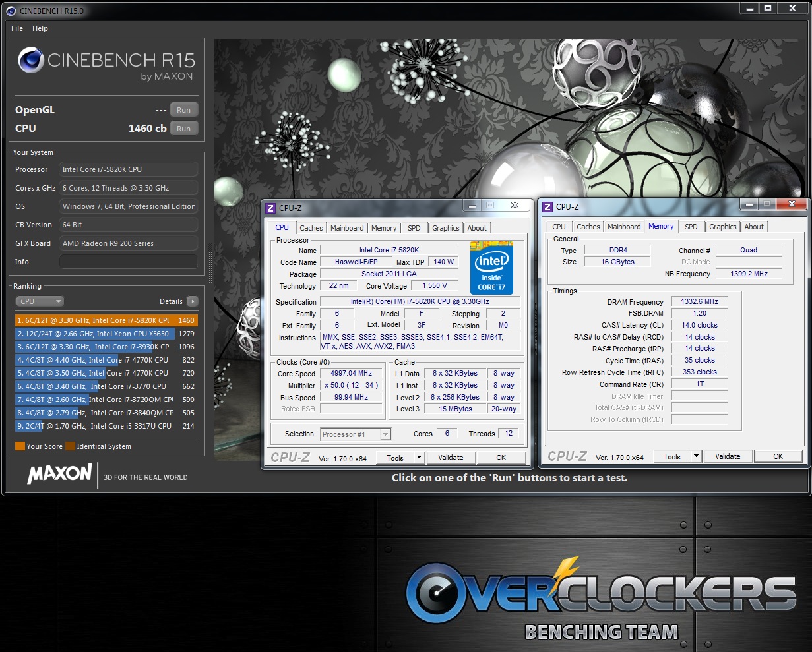The width and height of the screenshot is (812, 652).
Task: Open SPD tab in right CPU-Z window
Action: pyautogui.click(x=691, y=227)
